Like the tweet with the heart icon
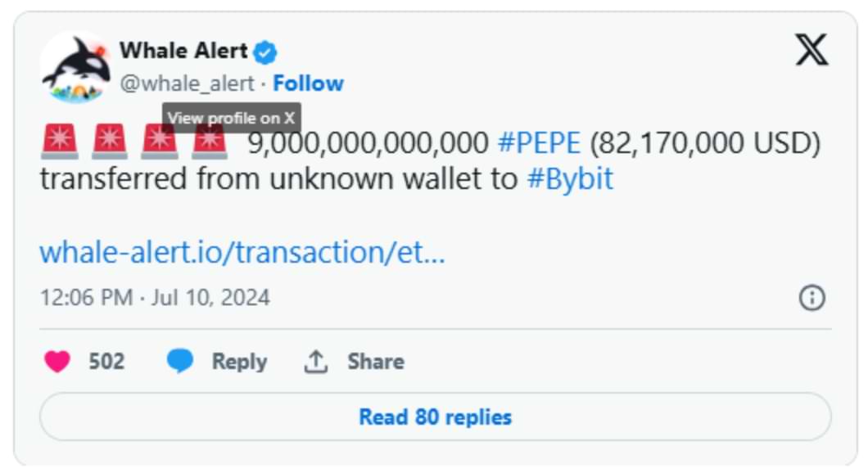Viewport: 868px width, 473px height. pos(57,362)
